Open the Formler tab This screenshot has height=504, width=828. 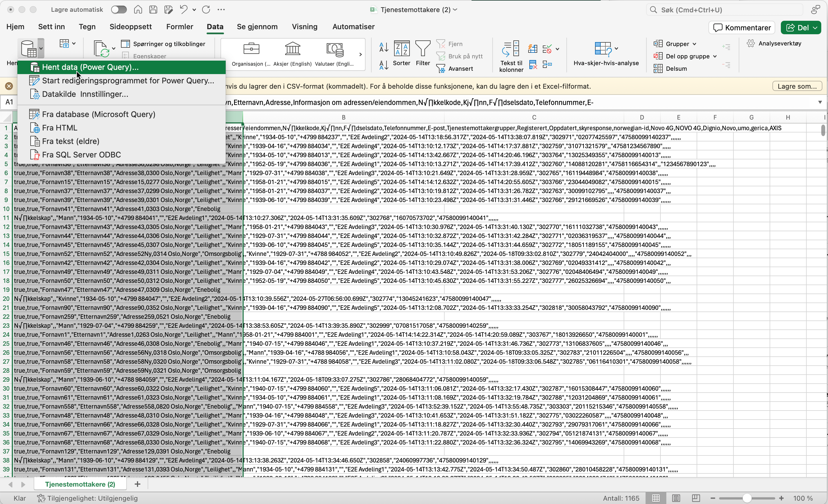pyautogui.click(x=180, y=27)
